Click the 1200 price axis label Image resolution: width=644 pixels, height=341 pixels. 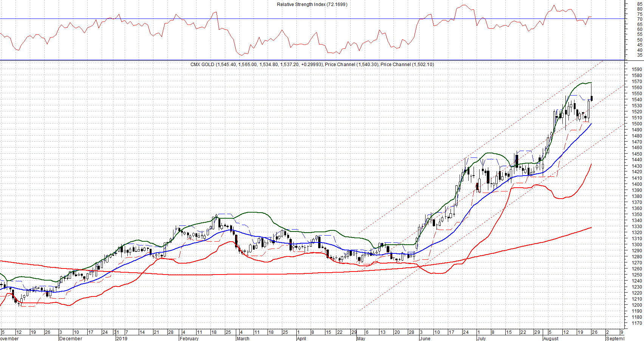pyautogui.click(x=637, y=305)
